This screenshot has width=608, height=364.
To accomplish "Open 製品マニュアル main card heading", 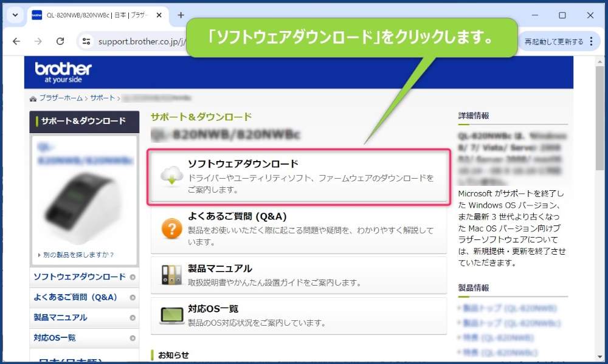I will [x=220, y=268].
